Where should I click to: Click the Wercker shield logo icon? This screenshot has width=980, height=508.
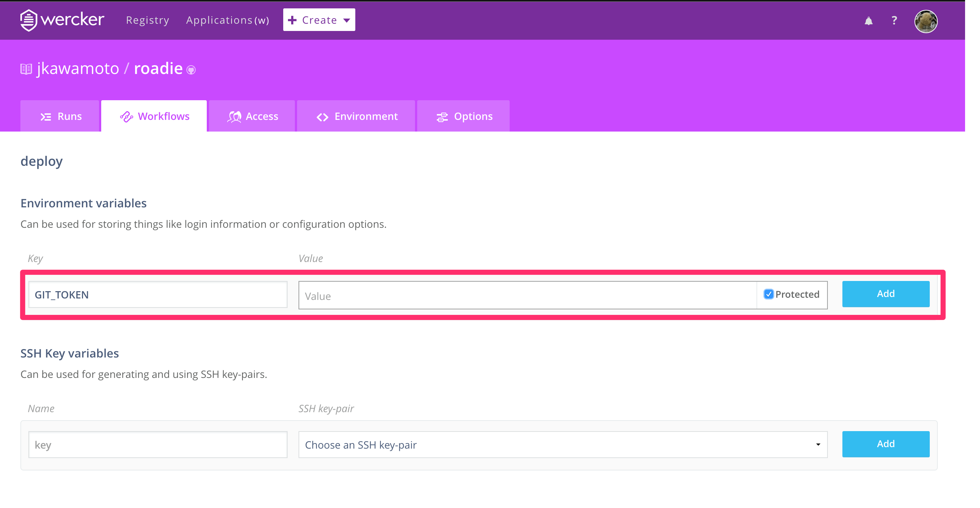[x=28, y=20]
